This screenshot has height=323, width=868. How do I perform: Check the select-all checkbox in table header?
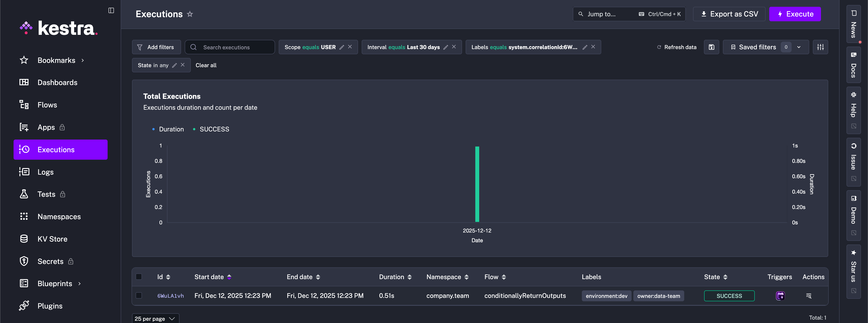coord(139,276)
